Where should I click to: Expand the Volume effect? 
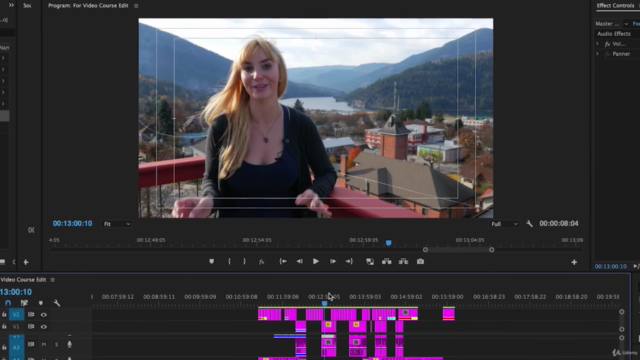click(597, 44)
